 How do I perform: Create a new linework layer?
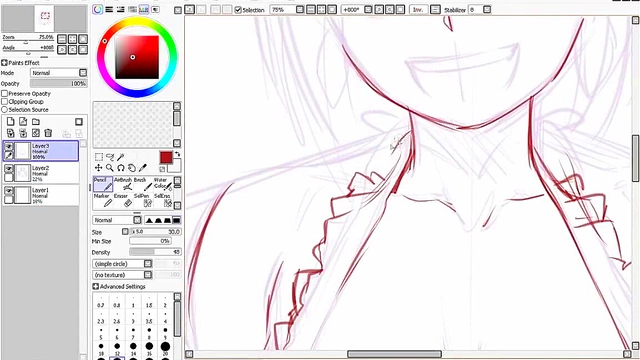point(23,122)
